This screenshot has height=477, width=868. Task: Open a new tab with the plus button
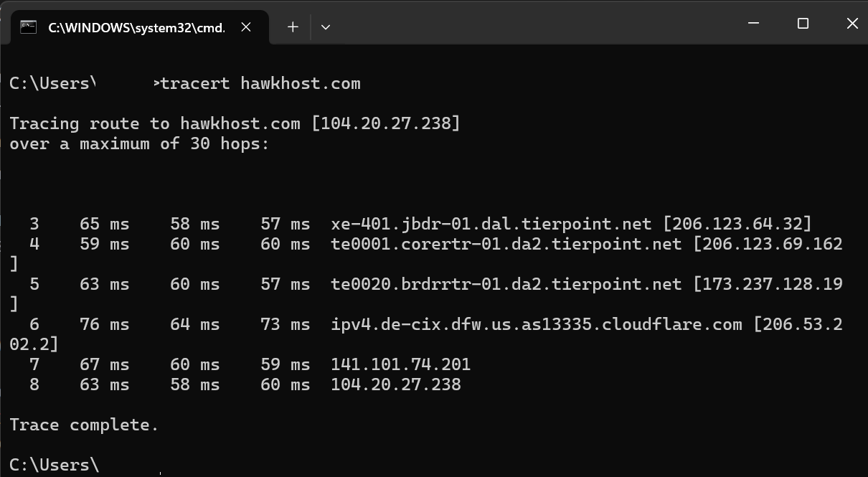coord(293,27)
